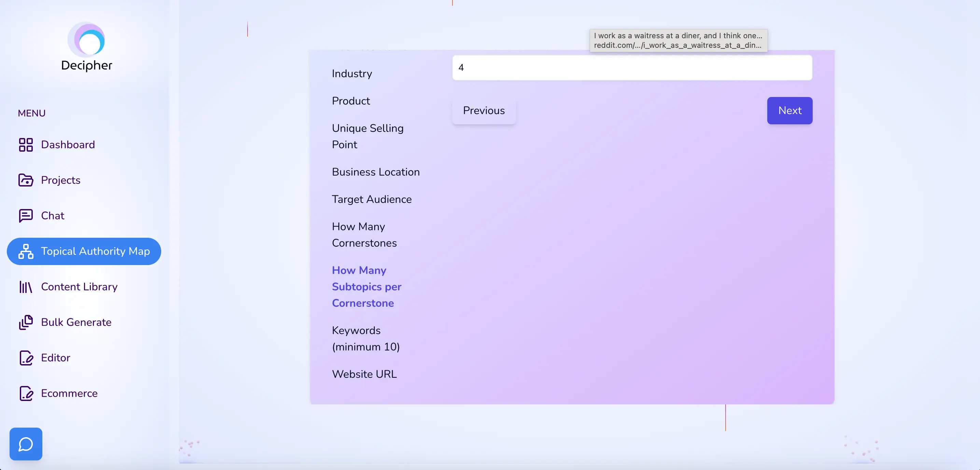The height and width of the screenshot is (470, 980).
Task: Select Industry field in sidebar
Action: pyautogui.click(x=352, y=74)
